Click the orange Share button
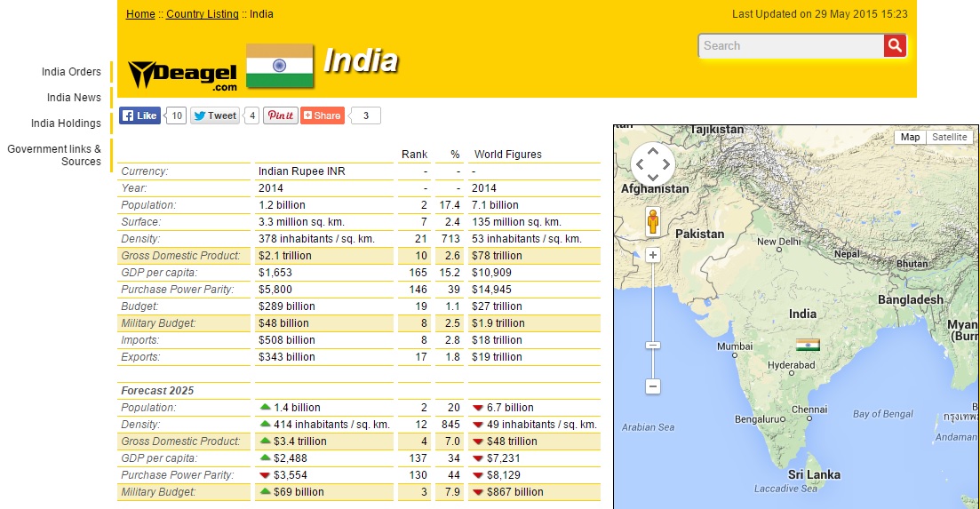 tap(323, 115)
